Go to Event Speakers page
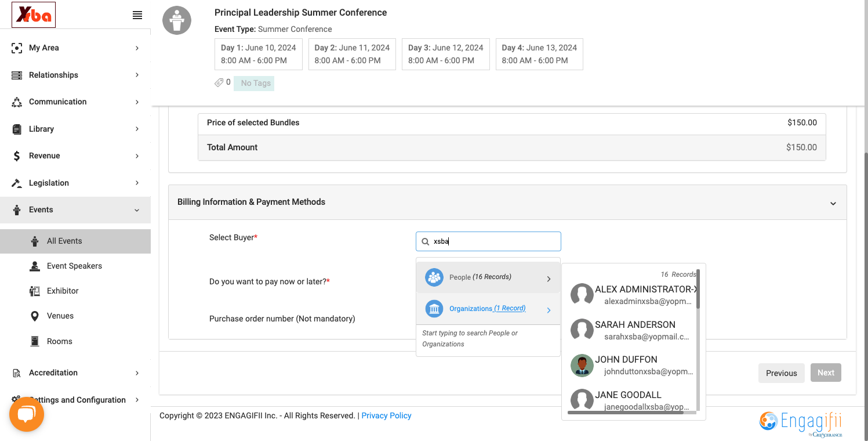Viewport: 868px width, 441px height. tap(75, 266)
